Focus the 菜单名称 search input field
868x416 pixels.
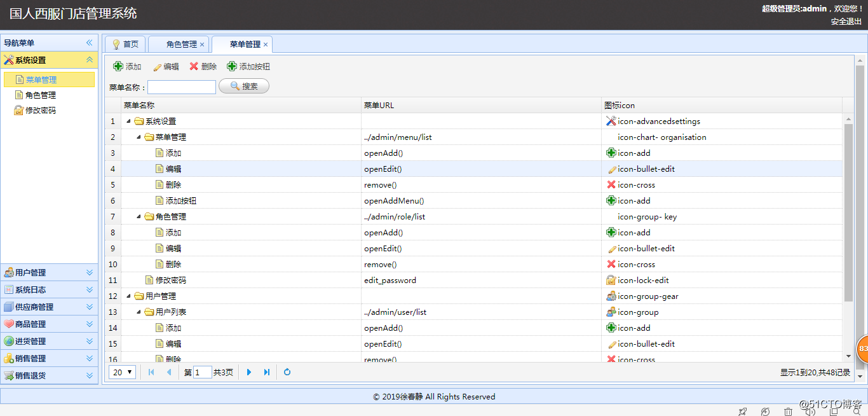point(182,87)
